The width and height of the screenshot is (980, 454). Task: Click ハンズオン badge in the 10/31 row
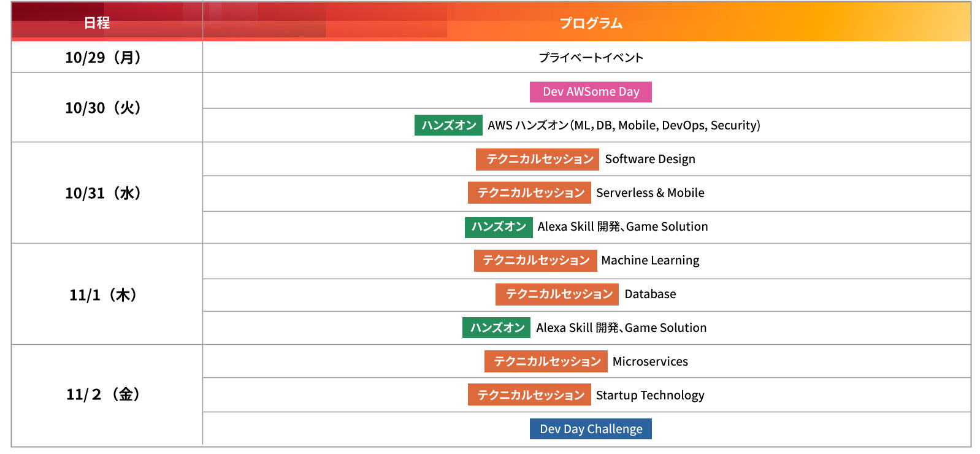tap(499, 227)
